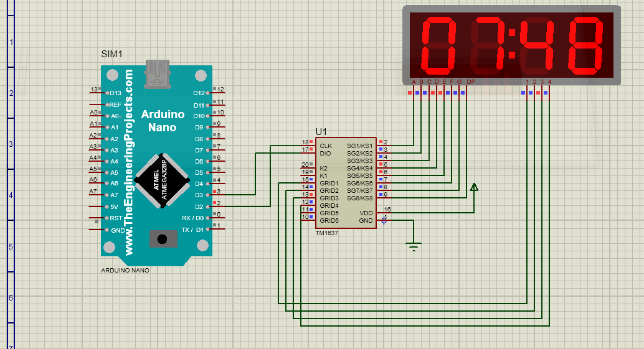This screenshot has width=644, height=349.
Task: Click the D8 pin on the Arduino
Action: coord(199,139)
